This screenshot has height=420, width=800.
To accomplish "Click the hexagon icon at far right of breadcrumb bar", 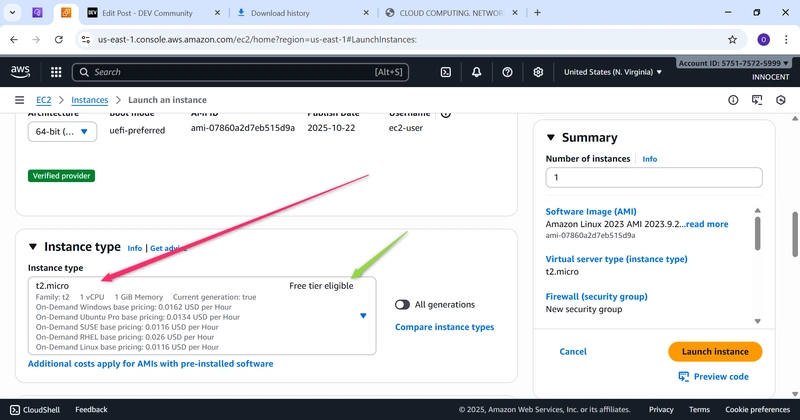I will 781,100.
